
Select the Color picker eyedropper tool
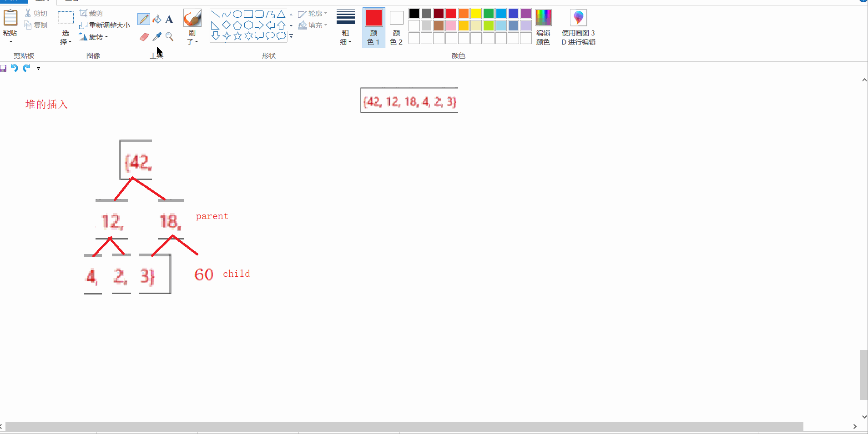pos(157,37)
